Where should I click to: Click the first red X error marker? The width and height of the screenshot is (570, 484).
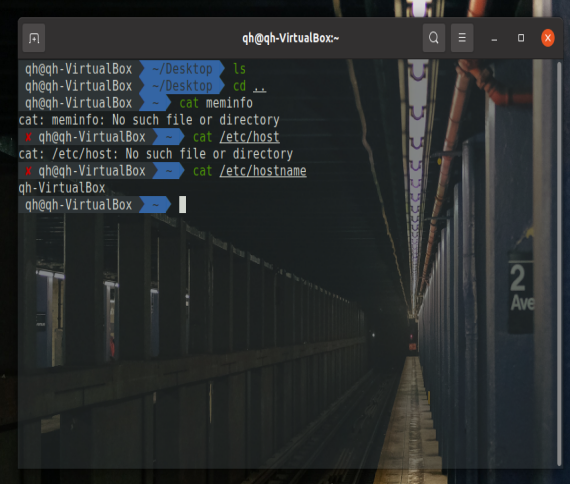click(28, 137)
